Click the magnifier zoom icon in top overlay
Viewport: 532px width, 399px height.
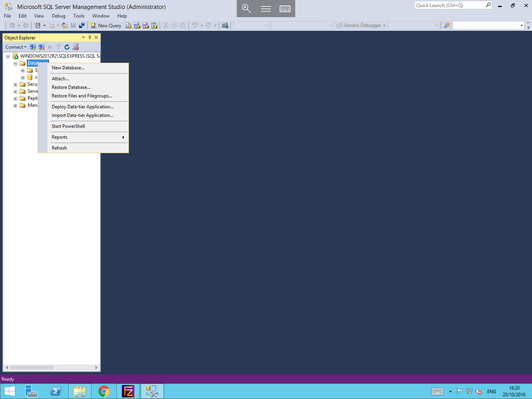pyautogui.click(x=246, y=9)
